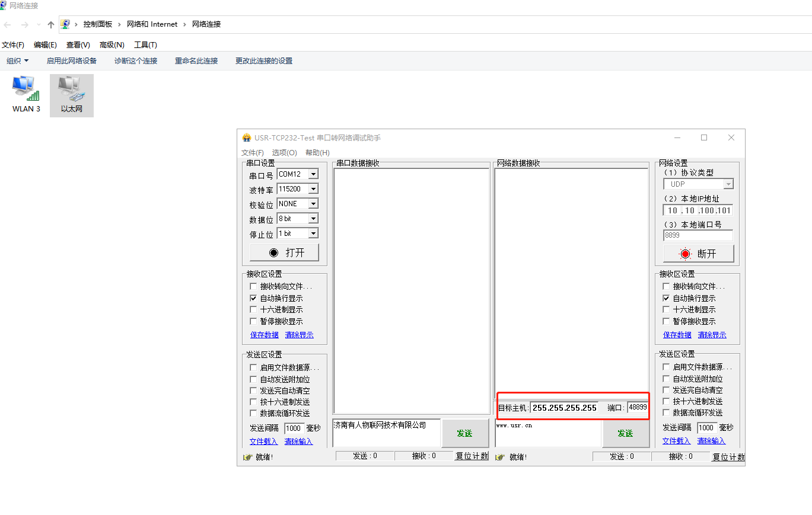Uncheck 自动换行显示 in network receive settings
812x515 pixels.
tap(666, 298)
